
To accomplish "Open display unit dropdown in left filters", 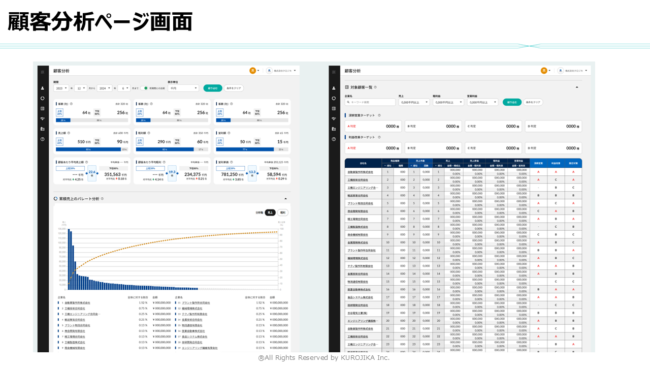I will [183, 88].
